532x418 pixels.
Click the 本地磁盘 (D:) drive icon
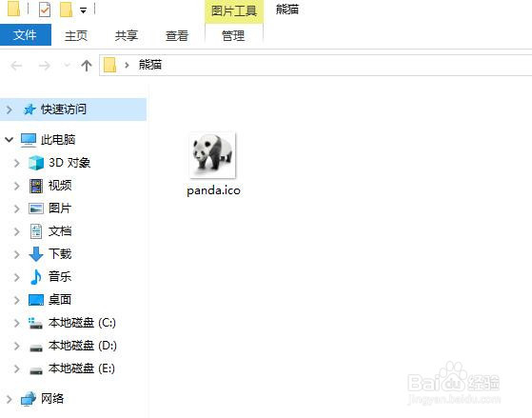(x=36, y=348)
